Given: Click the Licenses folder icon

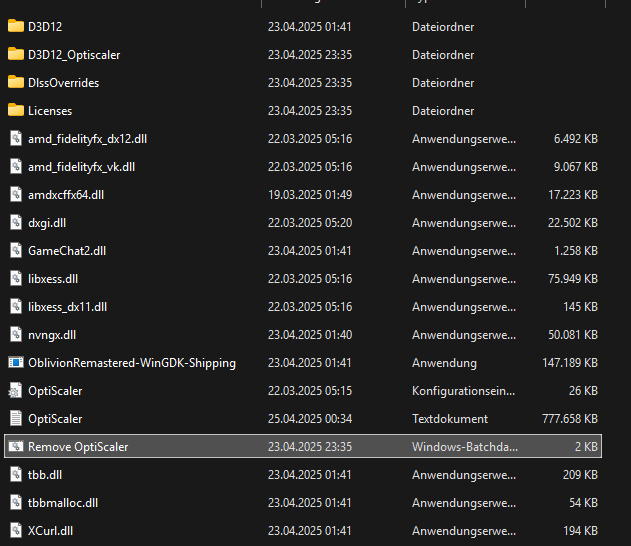Looking at the screenshot, I should point(16,110).
